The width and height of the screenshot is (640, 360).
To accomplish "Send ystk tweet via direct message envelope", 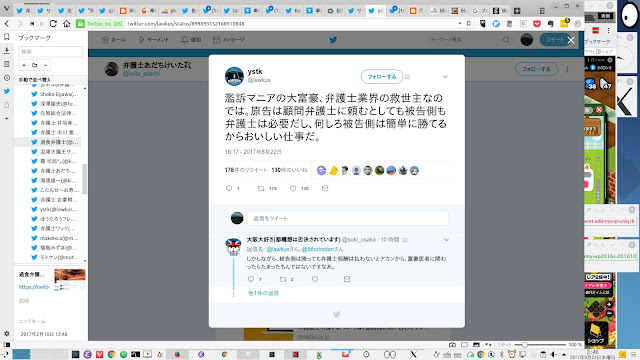I will [325, 188].
